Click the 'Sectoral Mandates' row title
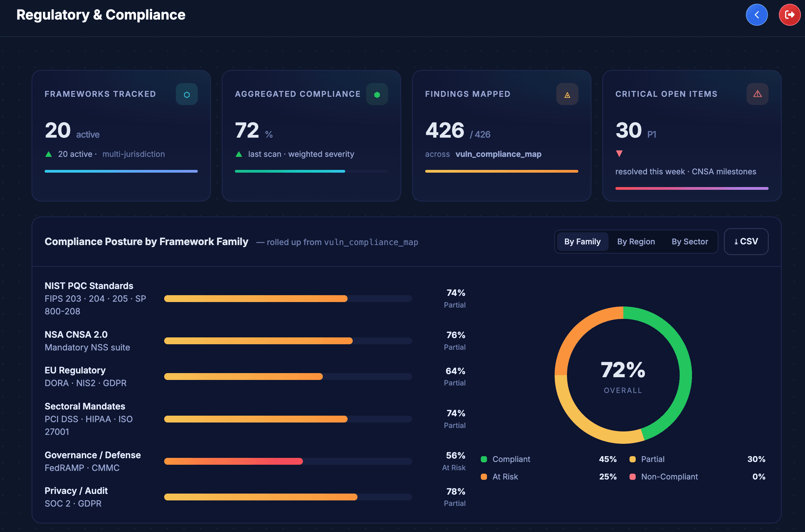 (85, 406)
